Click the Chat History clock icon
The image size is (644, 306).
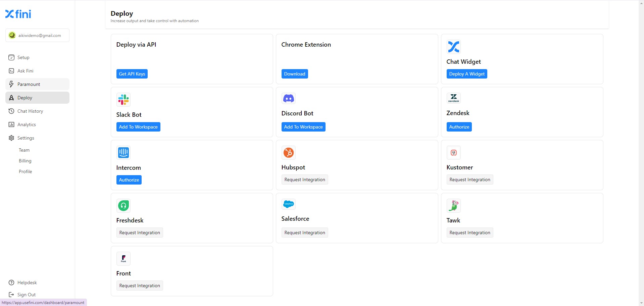coord(11,111)
